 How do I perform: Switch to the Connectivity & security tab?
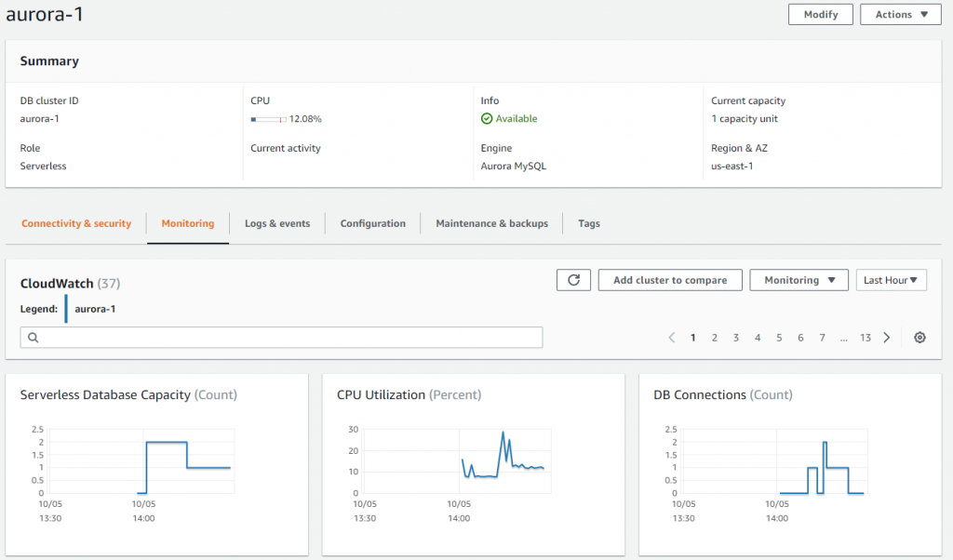click(x=76, y=223)
